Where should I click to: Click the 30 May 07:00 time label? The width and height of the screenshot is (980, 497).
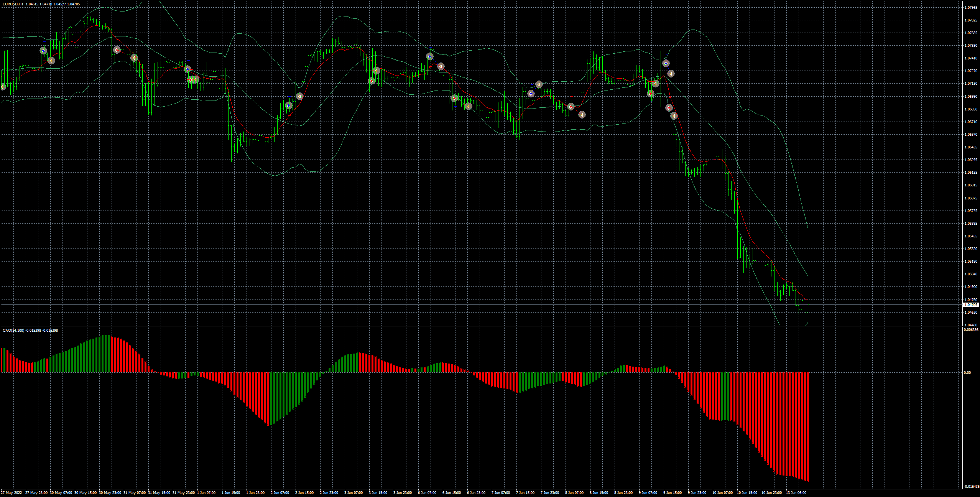coord(61,493)
